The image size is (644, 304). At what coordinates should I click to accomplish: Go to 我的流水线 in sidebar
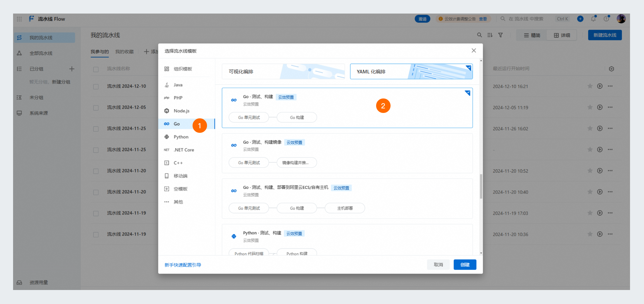(44, 38)
